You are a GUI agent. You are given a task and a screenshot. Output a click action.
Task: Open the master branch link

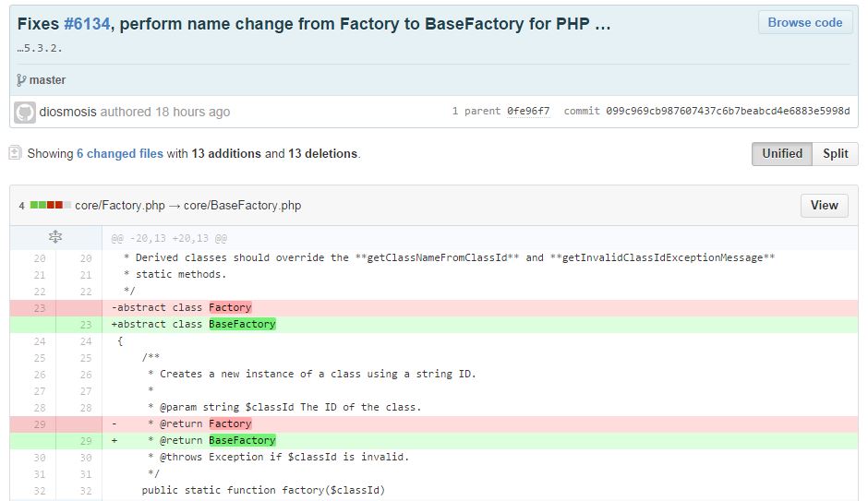[47, 80]
